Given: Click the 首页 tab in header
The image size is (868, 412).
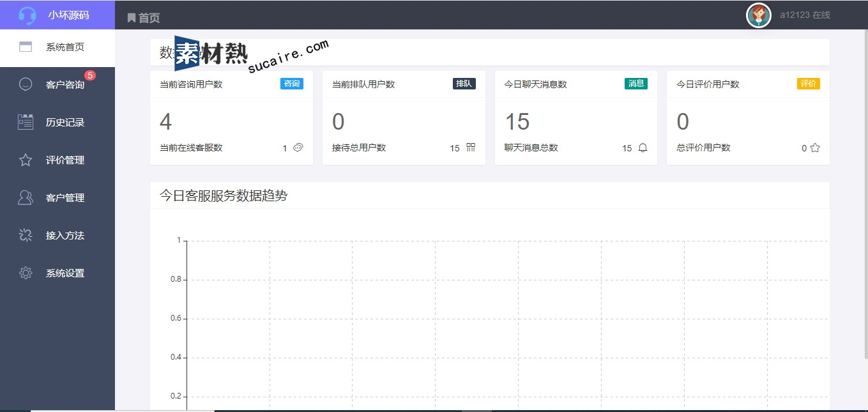Looking at the screenshot, I should pyautogui.click(x=144, y=18).
